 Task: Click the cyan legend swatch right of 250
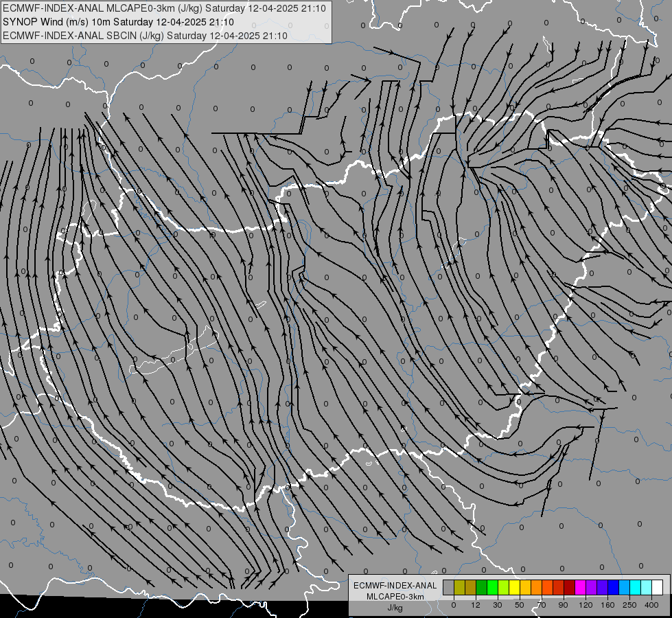tap(636, 587)
